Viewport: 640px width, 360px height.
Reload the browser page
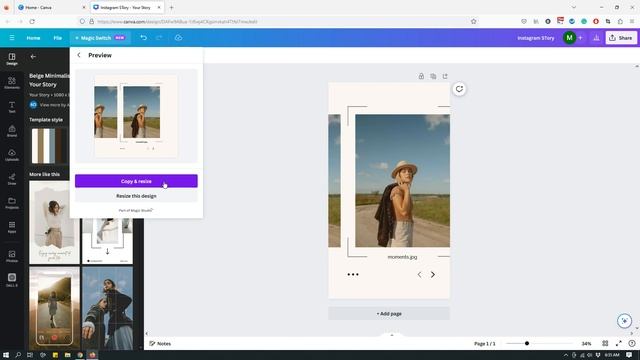(x=32, y=21)
